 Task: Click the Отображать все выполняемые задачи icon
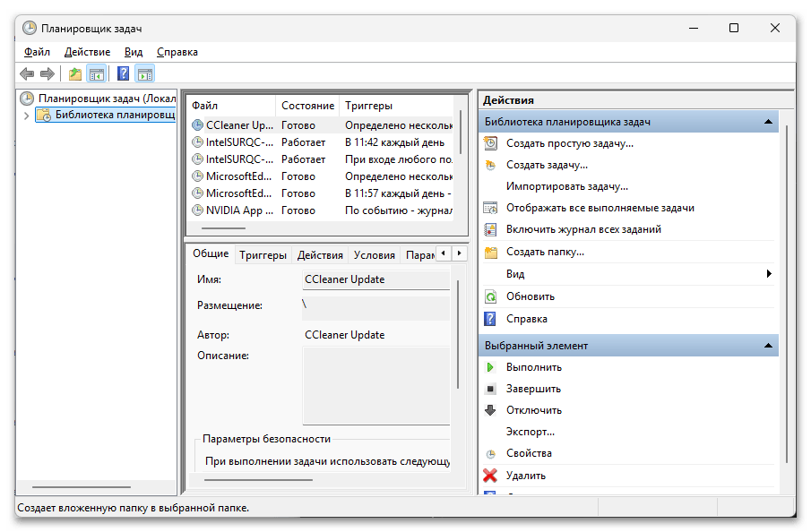pyautogui.click(x=490, y=208)
